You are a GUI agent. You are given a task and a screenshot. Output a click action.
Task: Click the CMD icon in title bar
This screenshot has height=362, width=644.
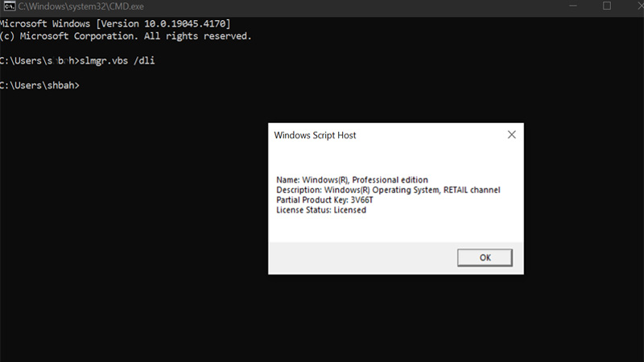click(9, 6)
